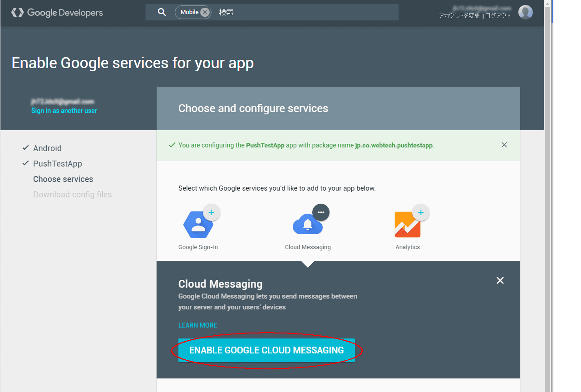Open the user avatar in header
This screenshot has width=581, height=392.
pos(526,12)
